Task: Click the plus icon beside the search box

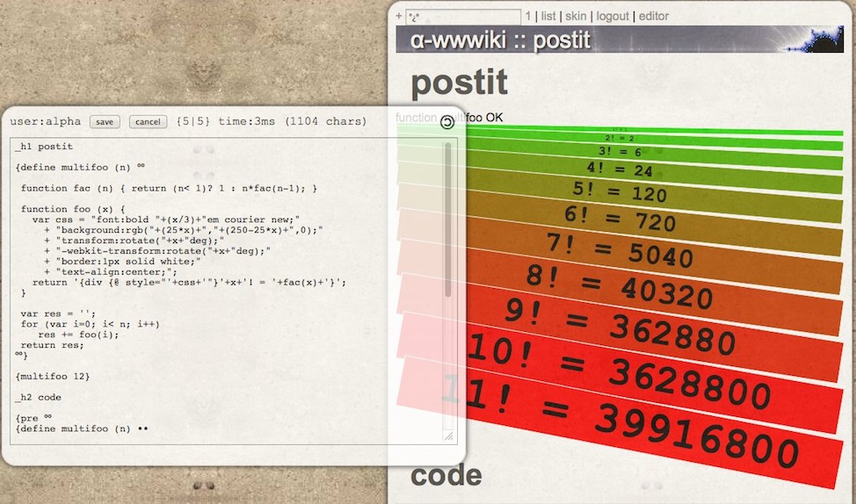Action: [399, 16]
